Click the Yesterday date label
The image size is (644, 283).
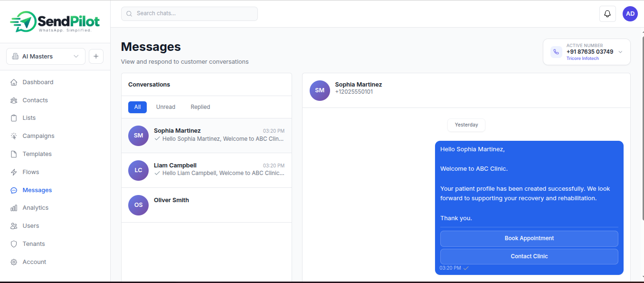tap(466, 125)
